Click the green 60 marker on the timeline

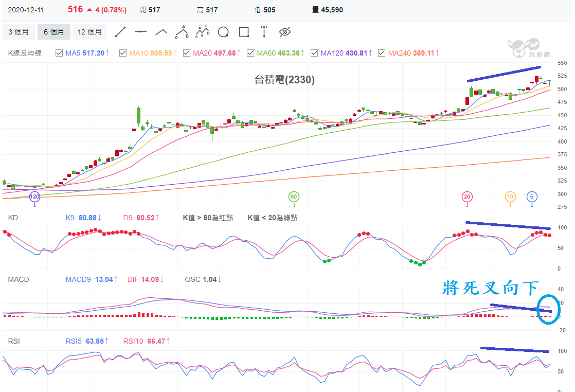pyautogui.click(x=294, y=197)
